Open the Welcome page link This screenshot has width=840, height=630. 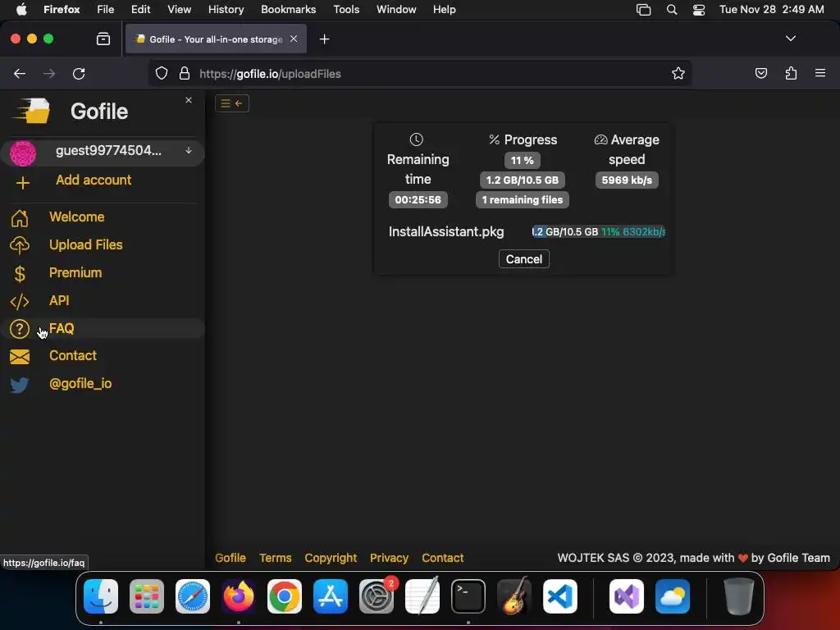(76, 217)
